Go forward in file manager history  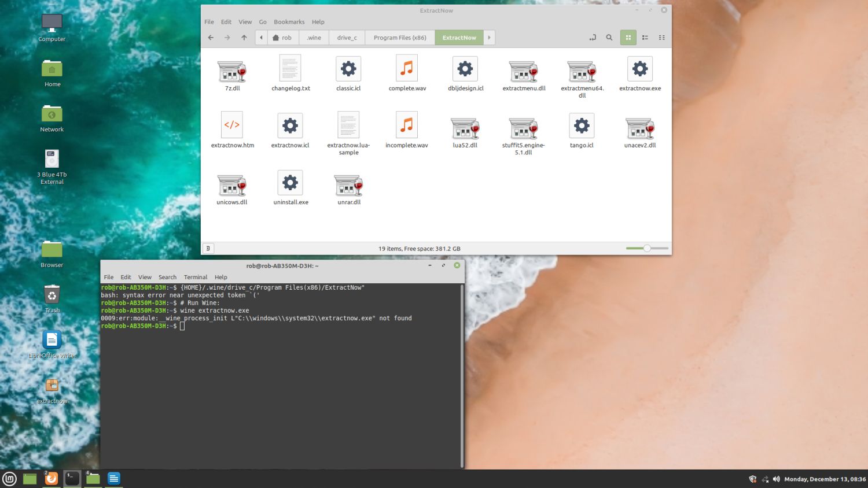point(227,38)
